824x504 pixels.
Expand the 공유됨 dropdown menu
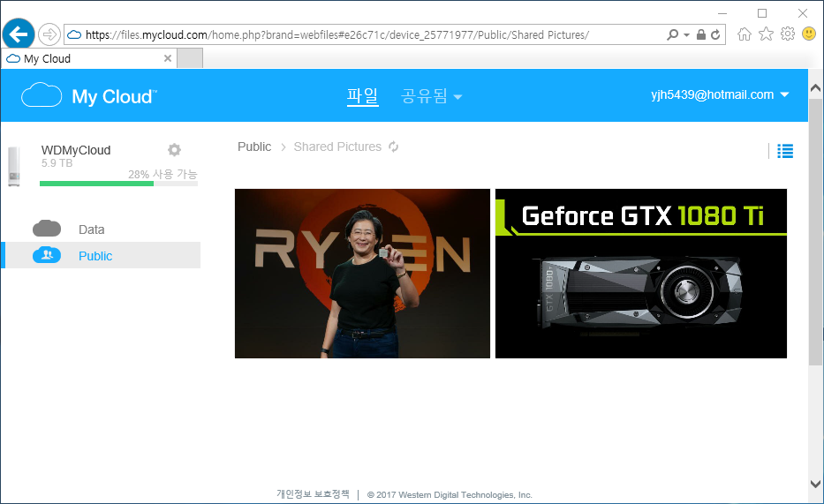(432, 96)
